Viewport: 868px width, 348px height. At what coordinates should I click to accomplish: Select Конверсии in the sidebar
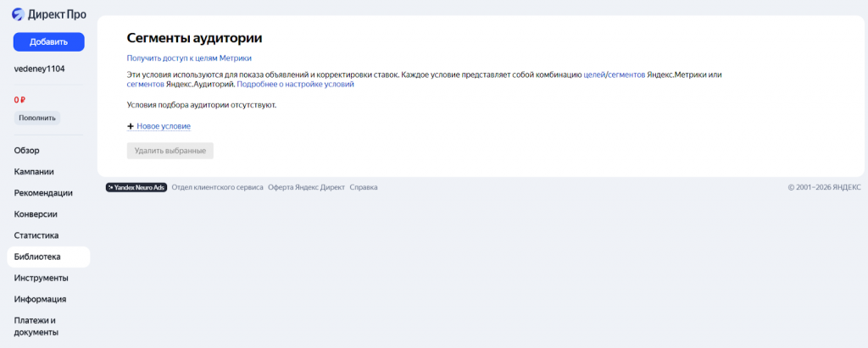(x=36, y=214)
